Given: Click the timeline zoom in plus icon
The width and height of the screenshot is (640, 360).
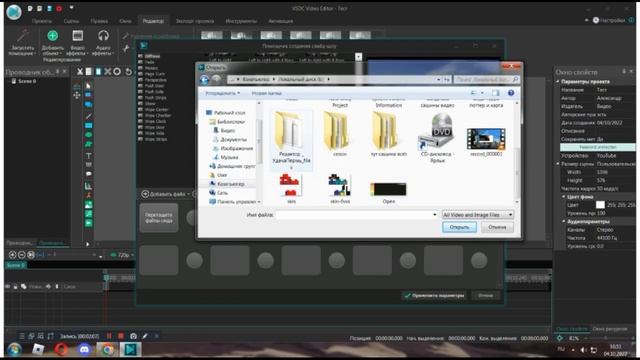Looking at the screenshot, I should pos(12,255).
